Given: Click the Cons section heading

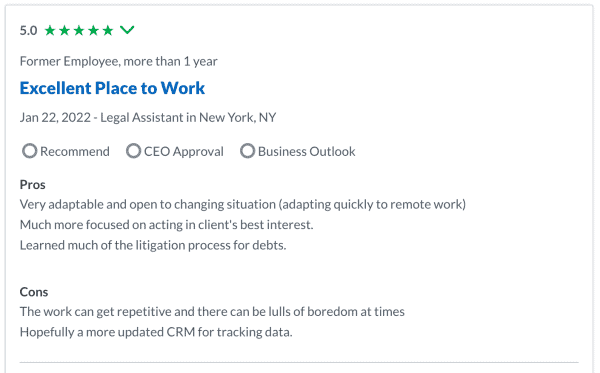Looking at the screenshot, I should point(34,292).
